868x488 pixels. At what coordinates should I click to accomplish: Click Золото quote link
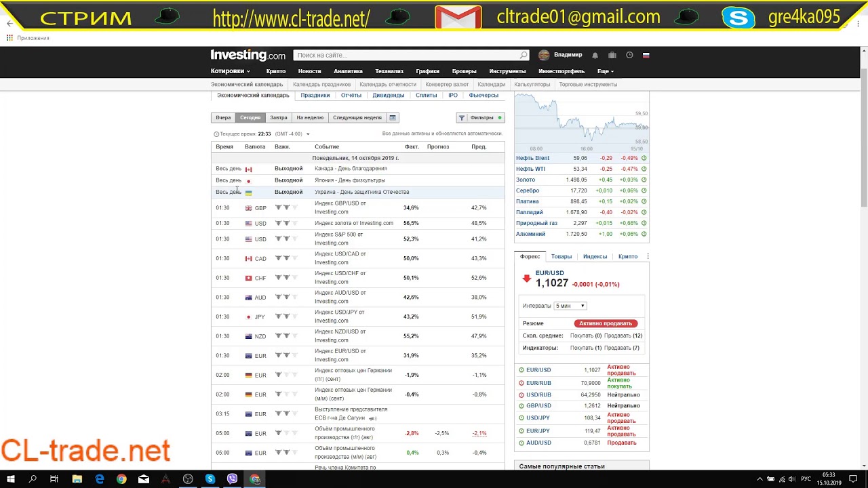tap(526, 180)
